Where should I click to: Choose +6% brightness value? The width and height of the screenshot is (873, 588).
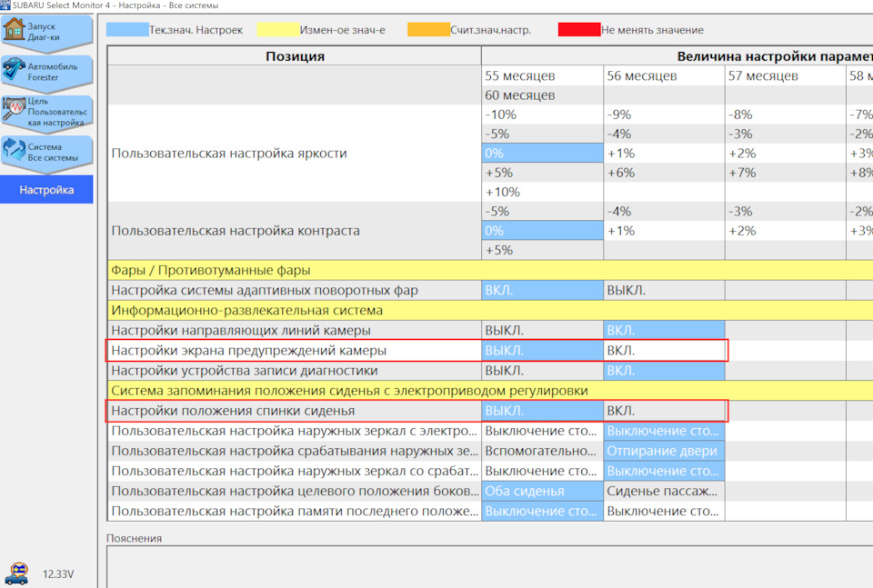664,173
